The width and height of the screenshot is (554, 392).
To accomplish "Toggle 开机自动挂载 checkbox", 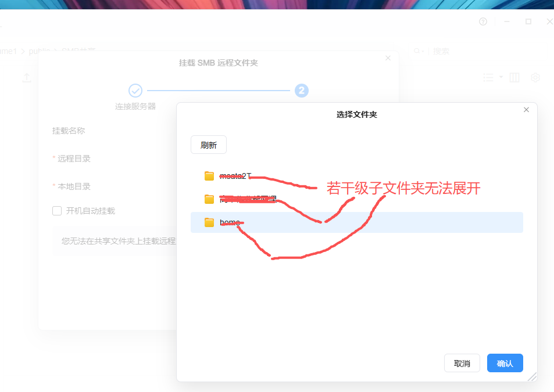I will (x=57, y=211).
